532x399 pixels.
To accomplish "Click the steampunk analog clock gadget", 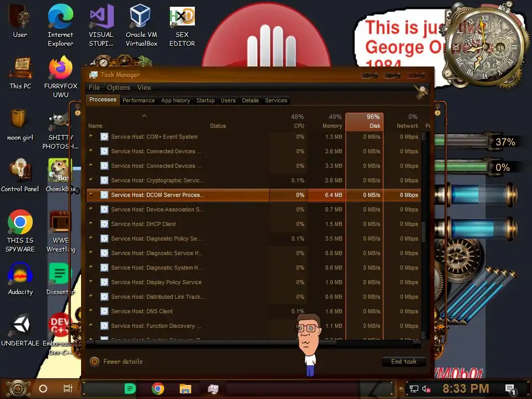I will click(485, 47).
